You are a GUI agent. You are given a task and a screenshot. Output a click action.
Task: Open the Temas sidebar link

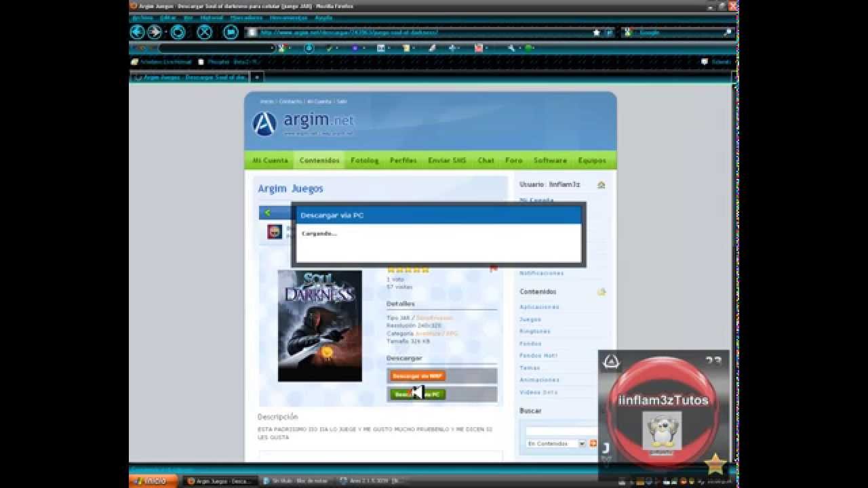530,368
